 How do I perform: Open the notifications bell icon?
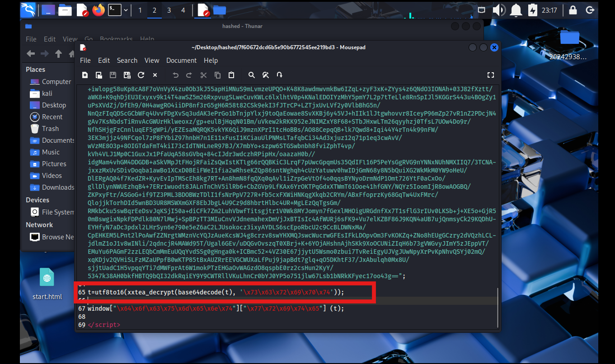[516, 10]
